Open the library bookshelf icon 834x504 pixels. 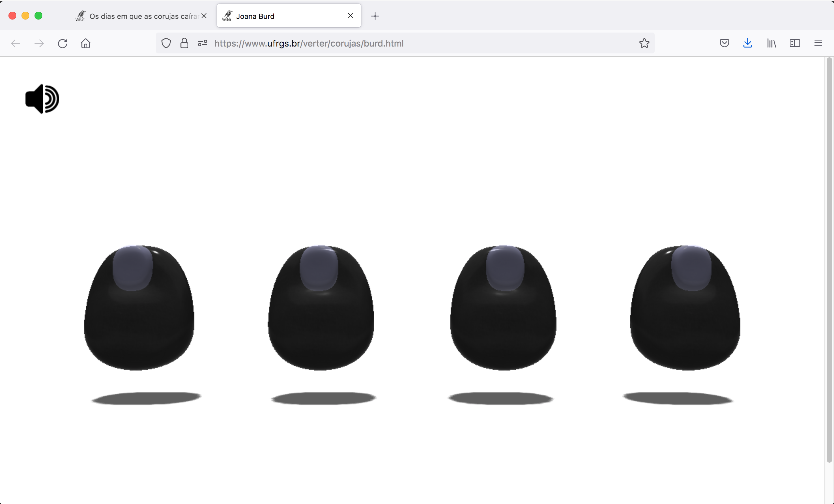(x=771, y=43)
